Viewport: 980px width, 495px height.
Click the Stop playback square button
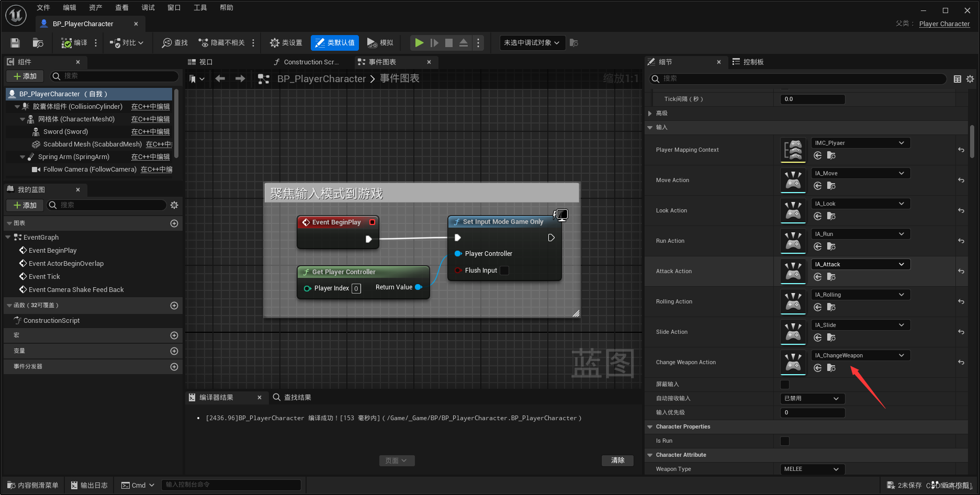449,43
